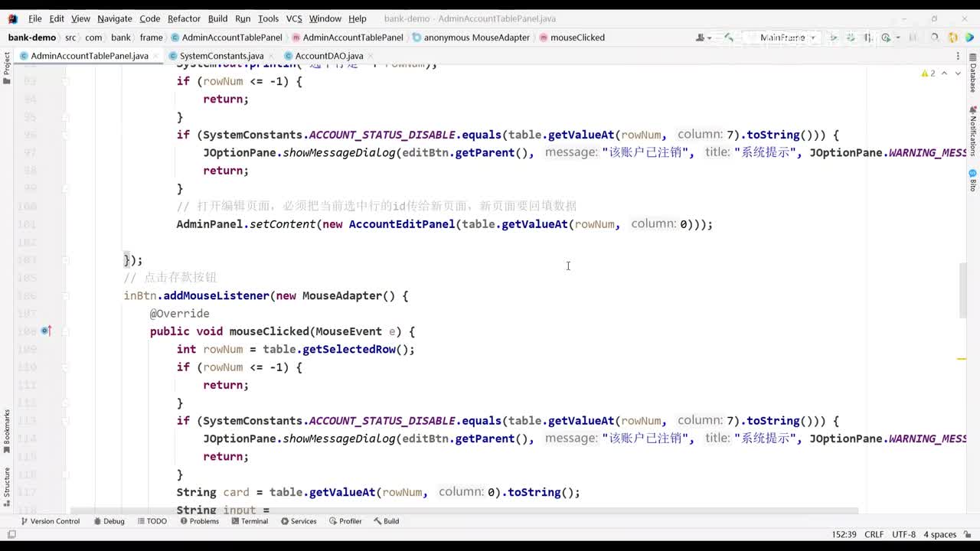Open the colorful plugin toolbox icon
The width and height of the screenshot is (980, 551).
[x=969, y=37]
